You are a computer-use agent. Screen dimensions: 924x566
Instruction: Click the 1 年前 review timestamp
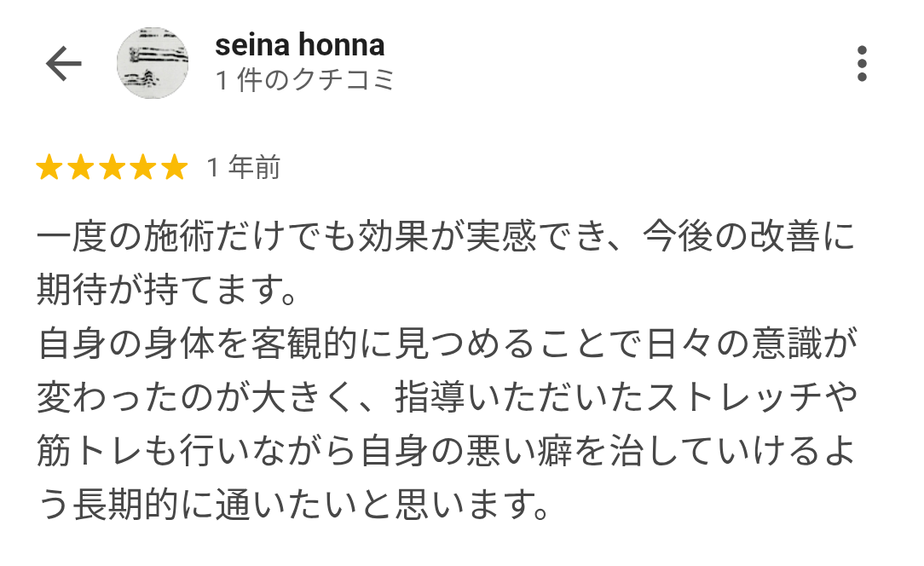(243, 168)
